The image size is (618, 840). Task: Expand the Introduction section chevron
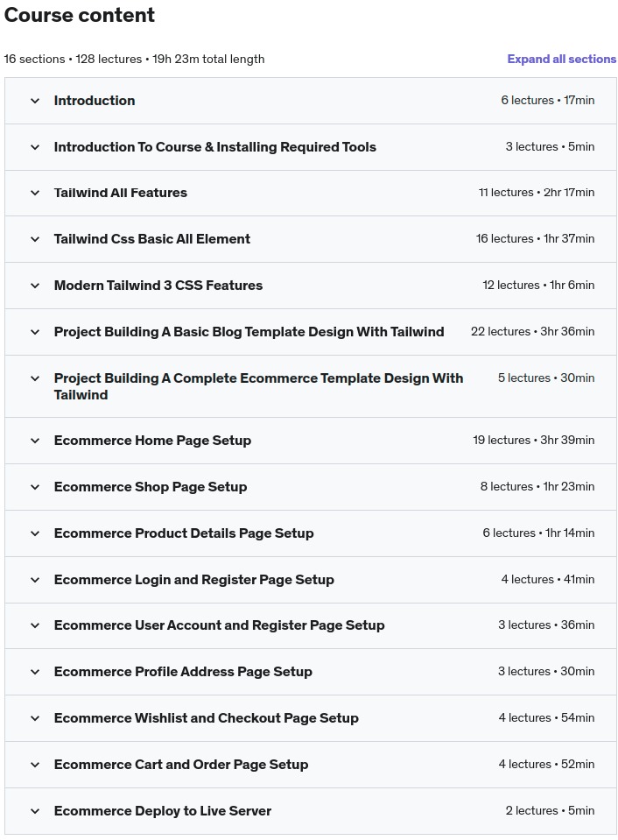[35, 101]
